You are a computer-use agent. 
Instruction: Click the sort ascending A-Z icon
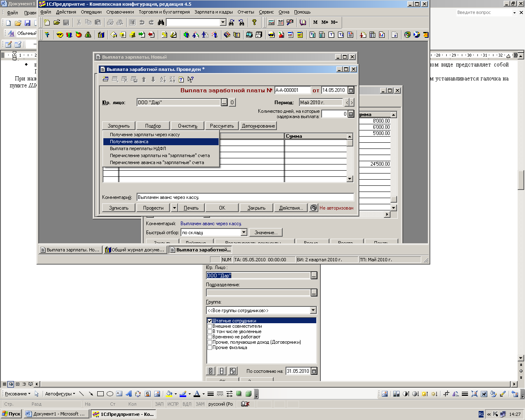click(163, 79)
